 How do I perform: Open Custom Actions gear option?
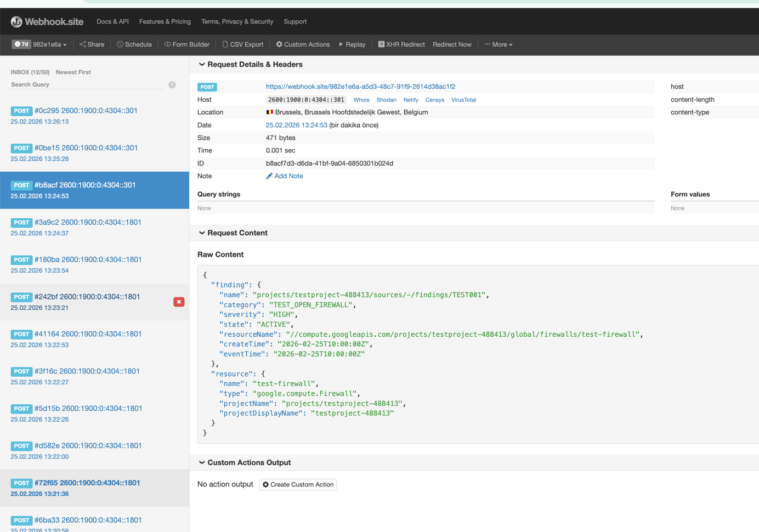303,44
